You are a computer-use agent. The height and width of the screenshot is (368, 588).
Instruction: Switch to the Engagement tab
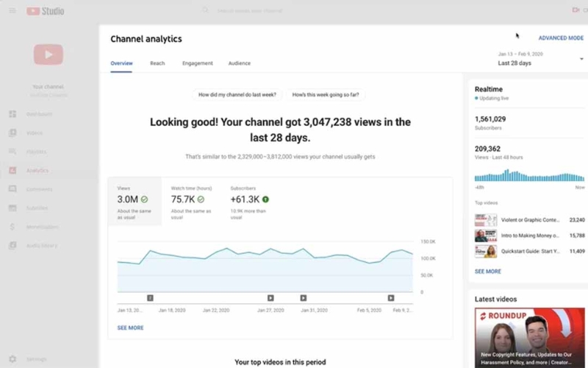[197, 63]
